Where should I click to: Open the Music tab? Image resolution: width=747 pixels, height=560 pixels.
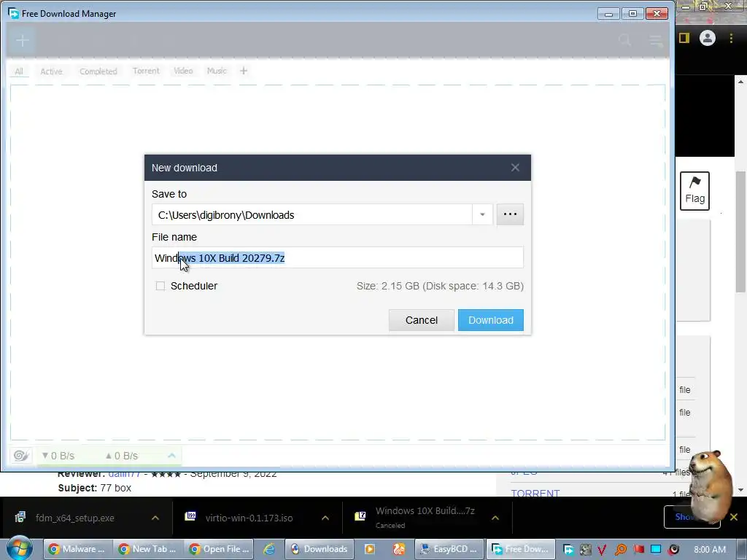coord(216,71)
